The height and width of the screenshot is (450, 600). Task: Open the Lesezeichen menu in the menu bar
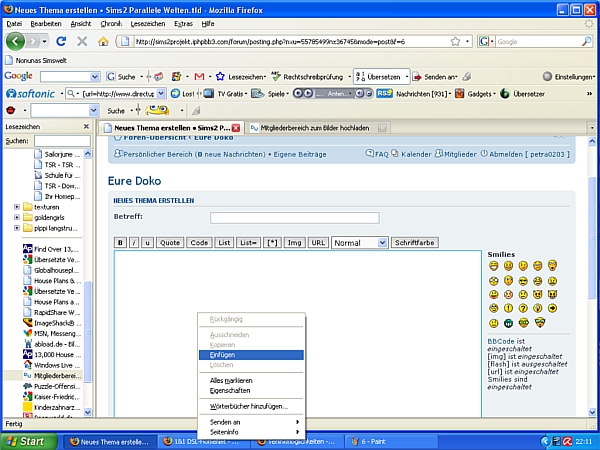point(148,23)
